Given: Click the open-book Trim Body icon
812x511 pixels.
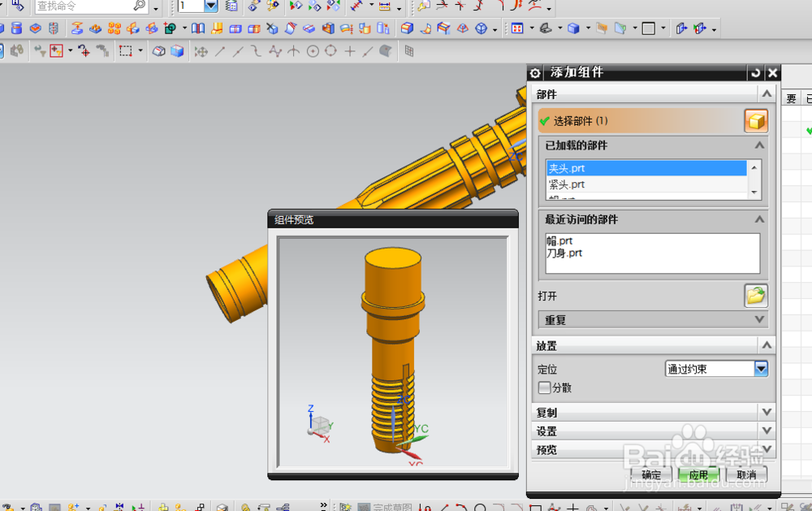Looking at the screenshot, I should click(198, 28).
